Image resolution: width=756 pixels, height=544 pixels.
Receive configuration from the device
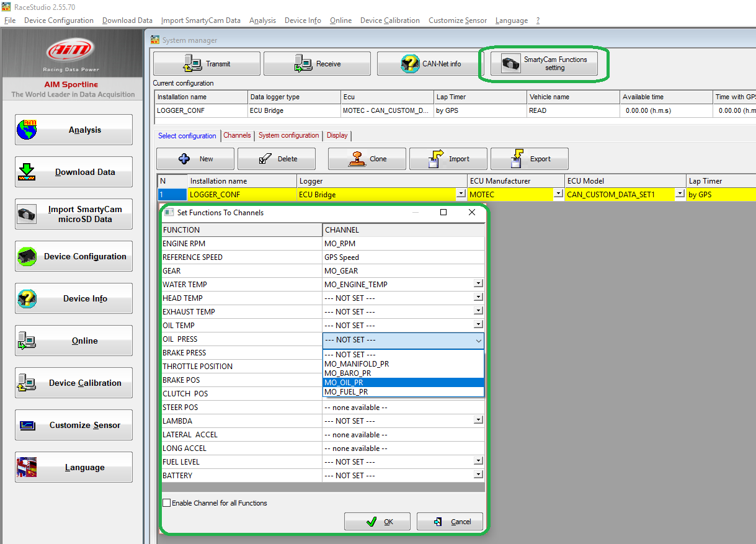[x=317, y=63]
